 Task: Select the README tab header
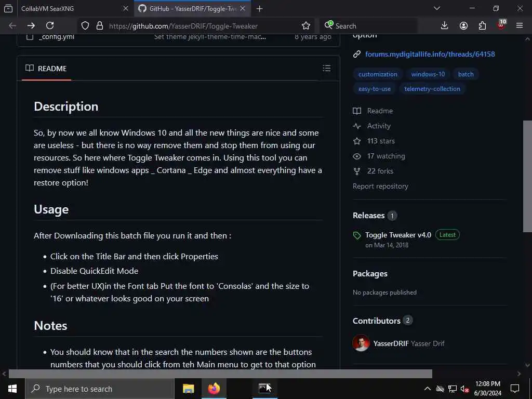pyautogui.click(x=46, y=69)
